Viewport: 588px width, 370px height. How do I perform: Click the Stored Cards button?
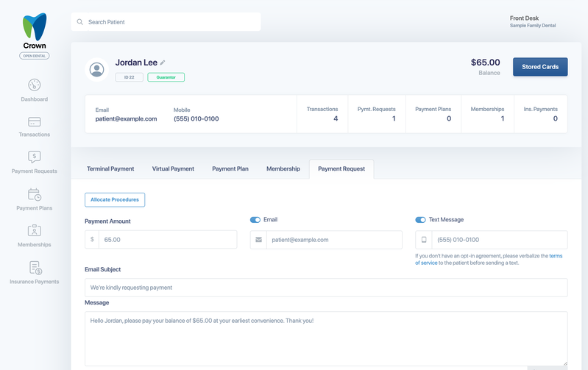(540, 67)
